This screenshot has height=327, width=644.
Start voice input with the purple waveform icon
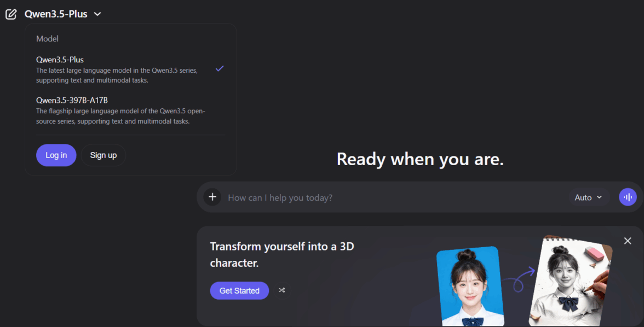pyautogui.click(x=628, y=197)
